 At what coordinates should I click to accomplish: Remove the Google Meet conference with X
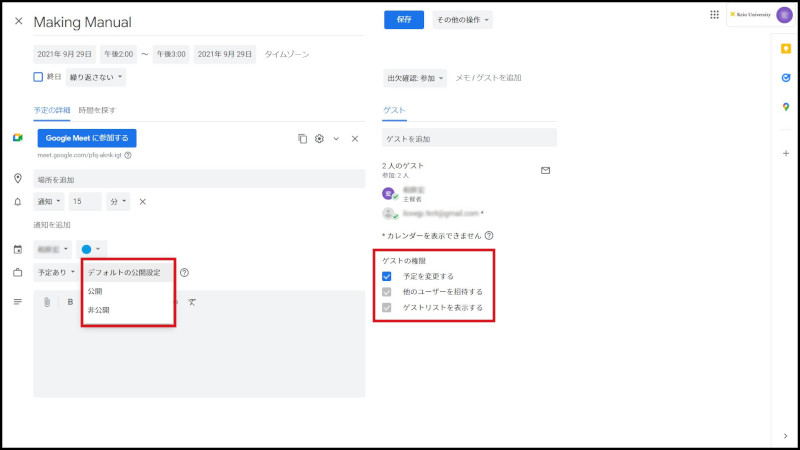354,139
